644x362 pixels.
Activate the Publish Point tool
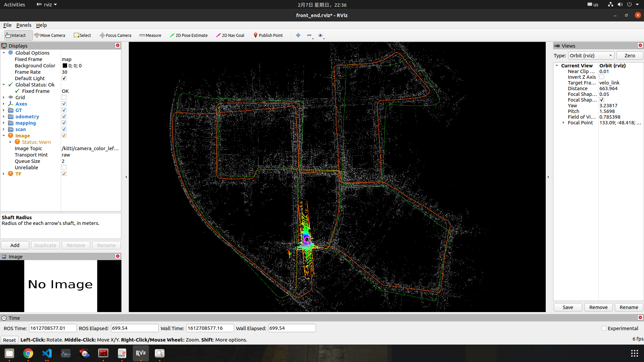point(268,35)
